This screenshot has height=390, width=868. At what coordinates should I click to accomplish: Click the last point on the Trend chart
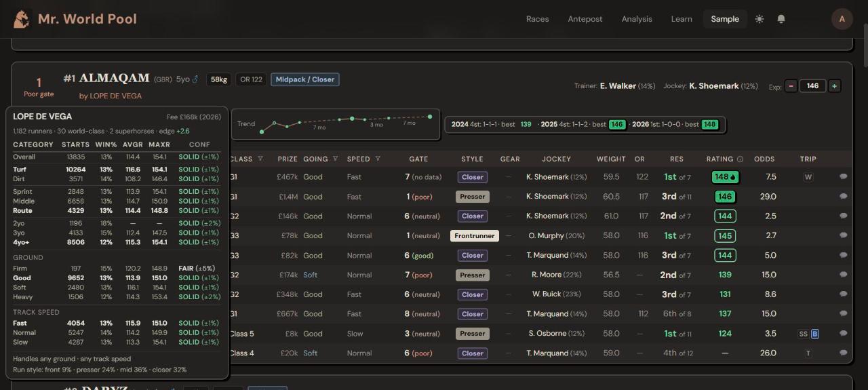coord(430,117)
